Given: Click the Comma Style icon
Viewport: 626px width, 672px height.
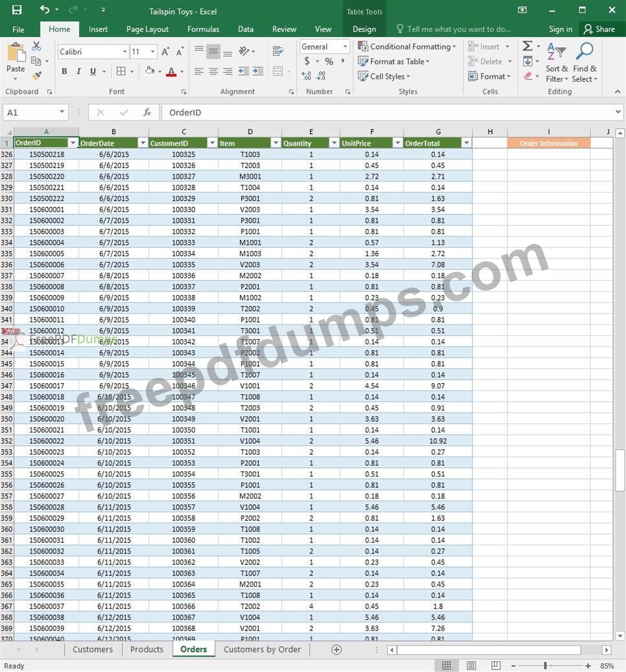Looking at the screenshot, I should [x=343, y=61].
